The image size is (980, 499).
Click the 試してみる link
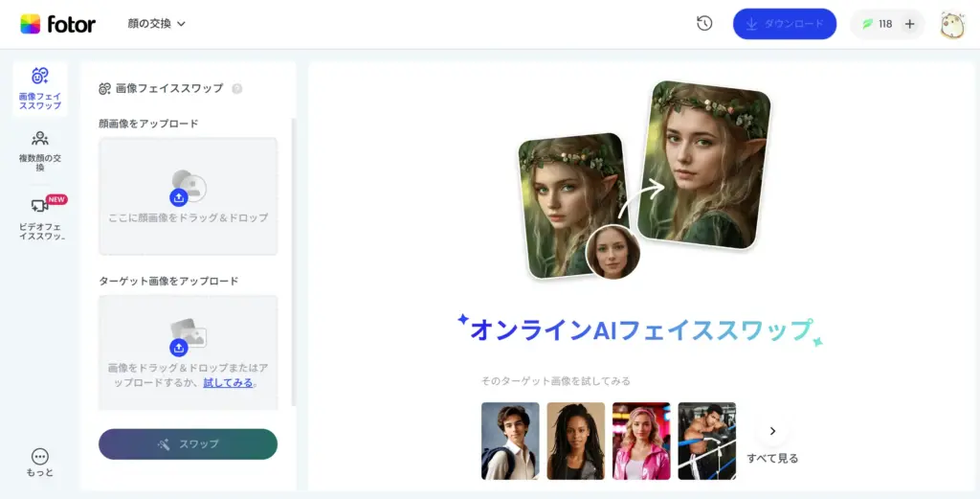pyautogui.click(x=228, y=383)
